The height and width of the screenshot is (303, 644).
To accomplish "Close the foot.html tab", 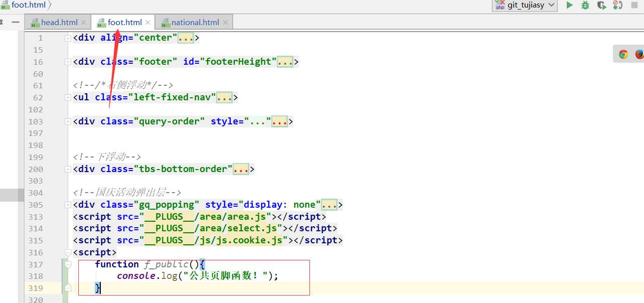I will 147,23.
